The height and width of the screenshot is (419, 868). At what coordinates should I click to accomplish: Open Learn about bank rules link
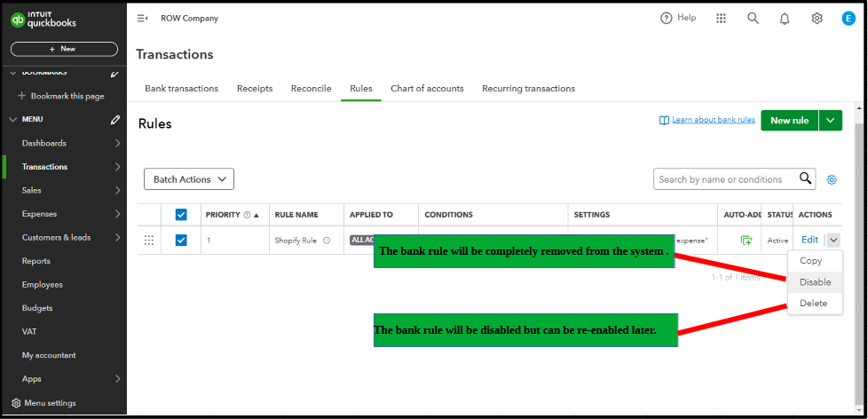click(x=713, y=120)
